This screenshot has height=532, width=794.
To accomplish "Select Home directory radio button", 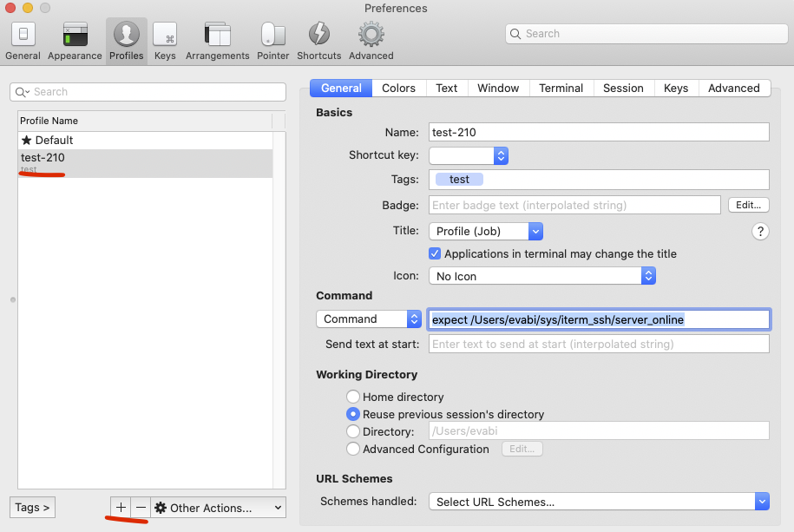I will pos(353,397).
